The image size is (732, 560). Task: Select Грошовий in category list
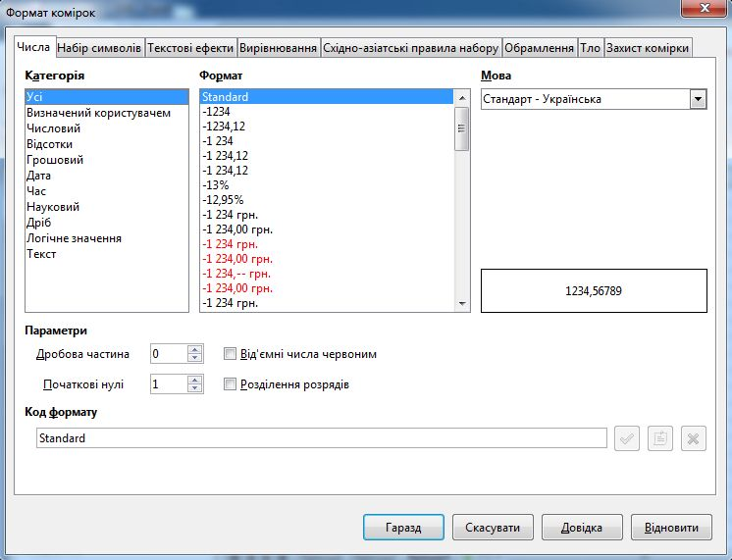point(55,160)
